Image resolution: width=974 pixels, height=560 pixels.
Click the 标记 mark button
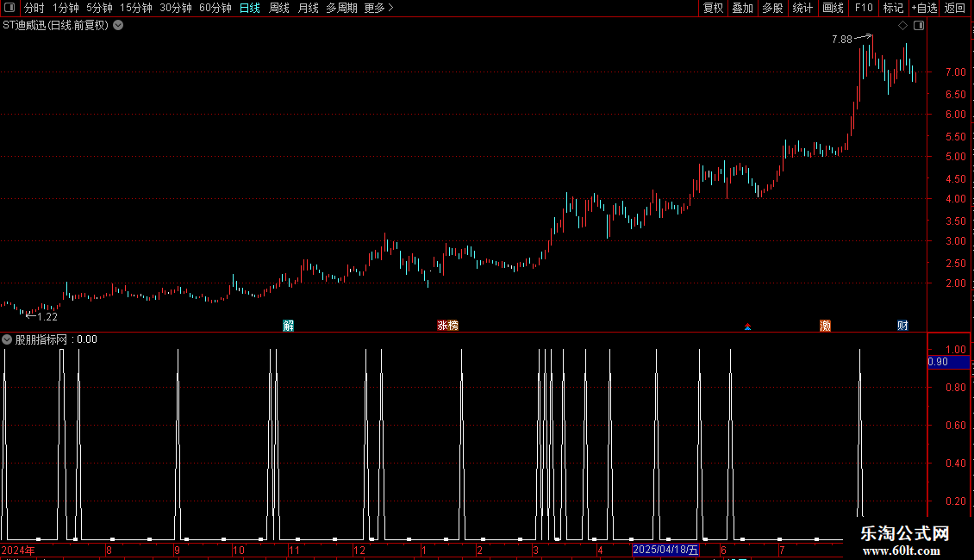pyautogui.click(x=893, y=8)
